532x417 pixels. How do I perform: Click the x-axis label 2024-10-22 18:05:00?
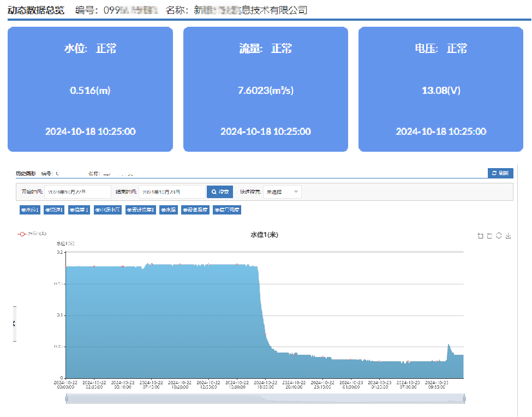(x=265, y=384)
